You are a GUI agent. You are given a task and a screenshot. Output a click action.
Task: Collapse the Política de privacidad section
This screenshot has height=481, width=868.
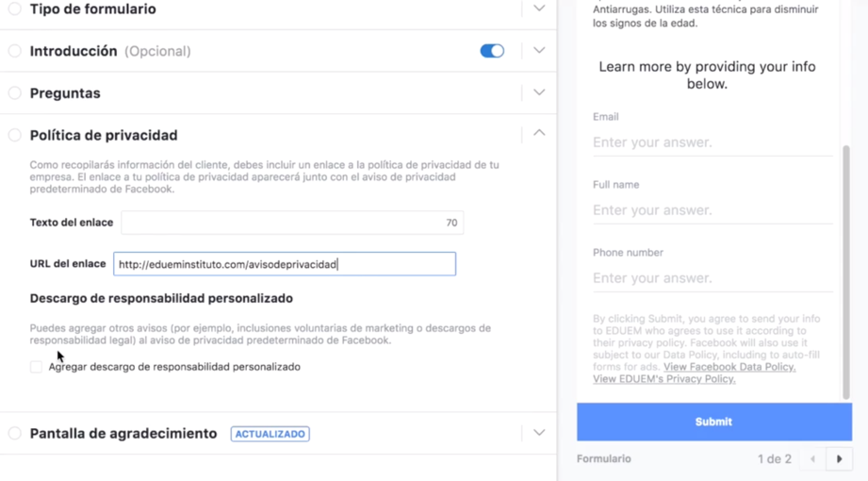(539, 134)
